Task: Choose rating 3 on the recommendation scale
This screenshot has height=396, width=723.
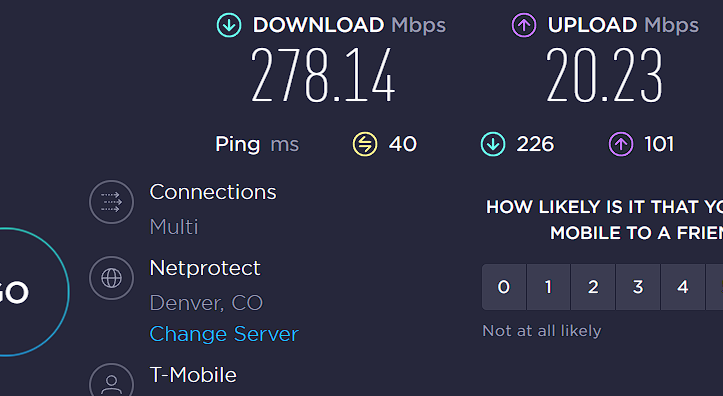Action: tap(638, 287)
